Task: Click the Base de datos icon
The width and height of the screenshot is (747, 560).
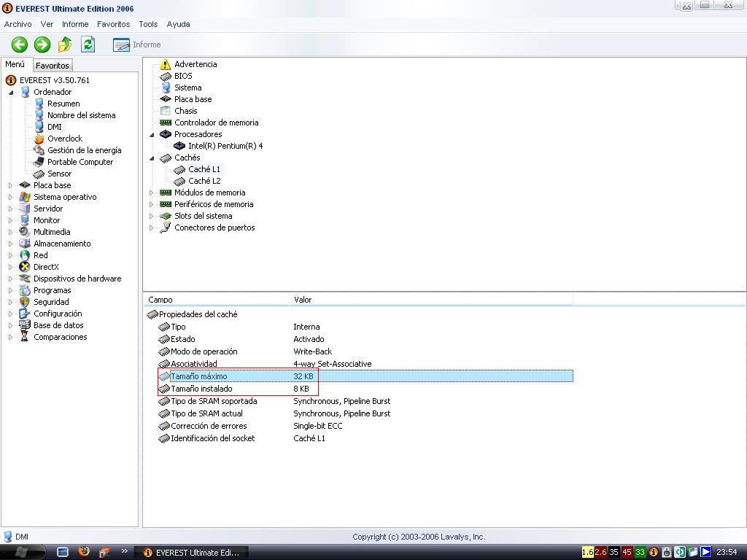Action: point(25,325)
